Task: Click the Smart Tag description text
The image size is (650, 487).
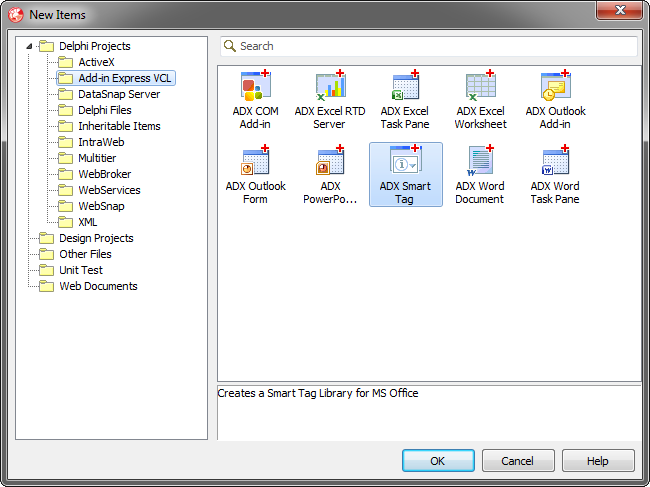Action: point(318,393)
